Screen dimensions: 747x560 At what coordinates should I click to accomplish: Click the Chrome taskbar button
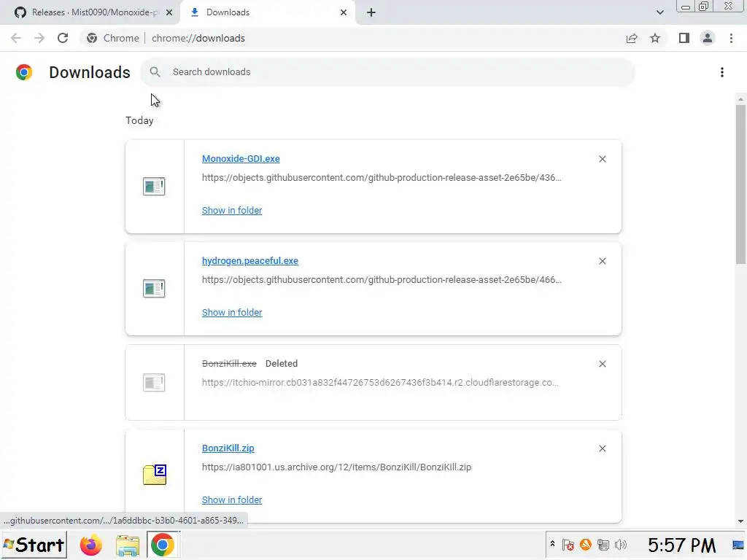[163, 545]
